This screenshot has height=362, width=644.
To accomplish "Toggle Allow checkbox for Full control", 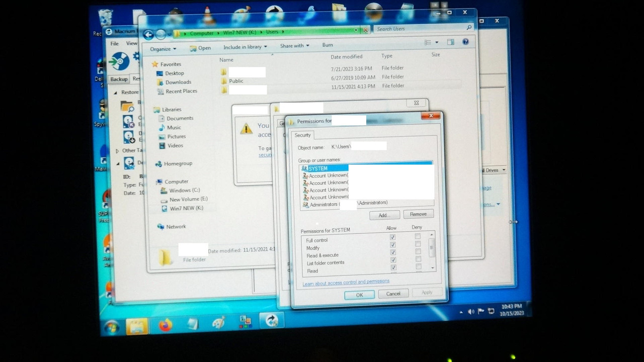I will [392, 237].
